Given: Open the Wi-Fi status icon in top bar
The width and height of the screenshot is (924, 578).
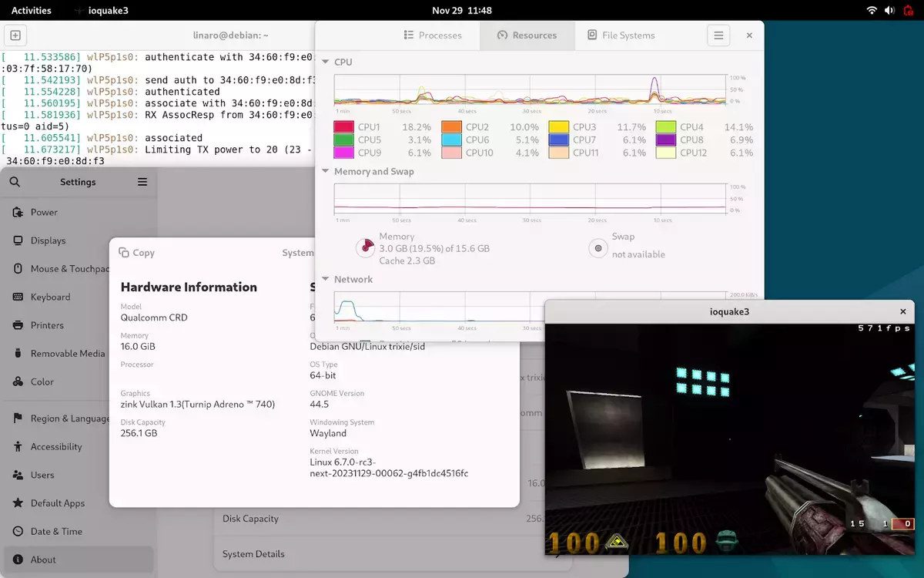Looking at the screenshot, I should 873,10.
